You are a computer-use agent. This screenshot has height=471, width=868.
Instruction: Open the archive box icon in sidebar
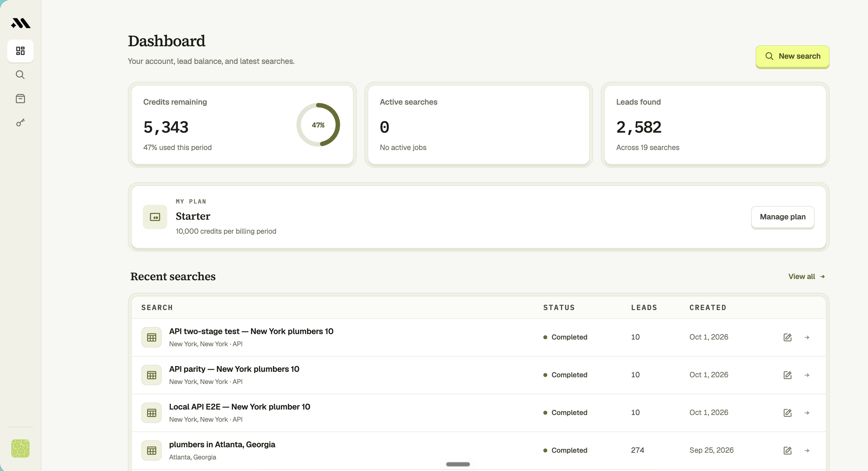[x=20, y=99]
